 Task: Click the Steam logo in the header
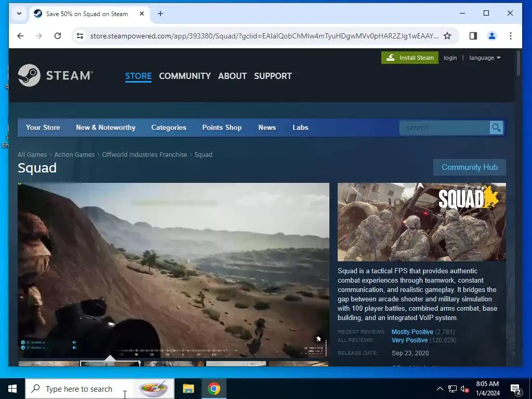[55, 75]
